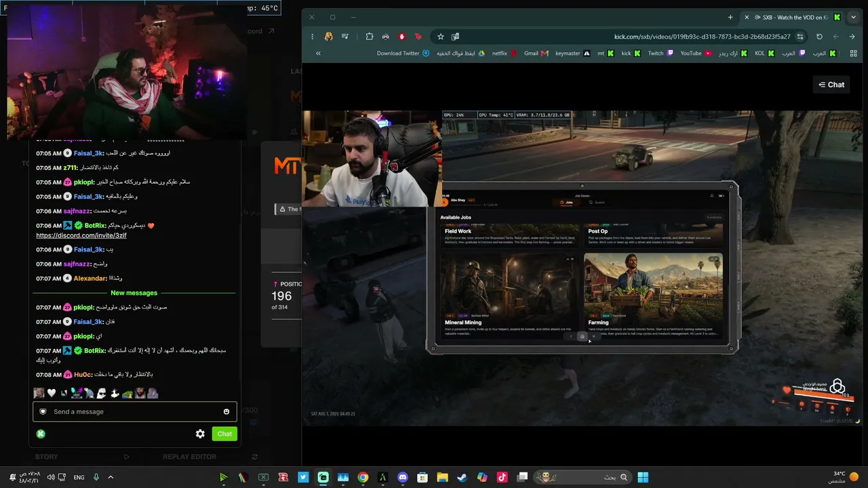The width and height of the screenshot is (868, 488).
Task: Open Alexandar username in chat
Action: [x=90, y=279]
